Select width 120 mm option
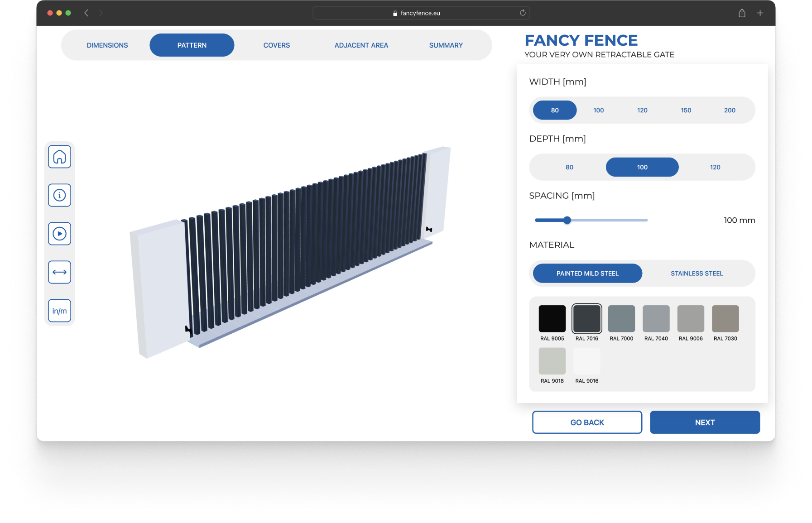This screenshot has height=523, width=812. click(x=642, y=110)
